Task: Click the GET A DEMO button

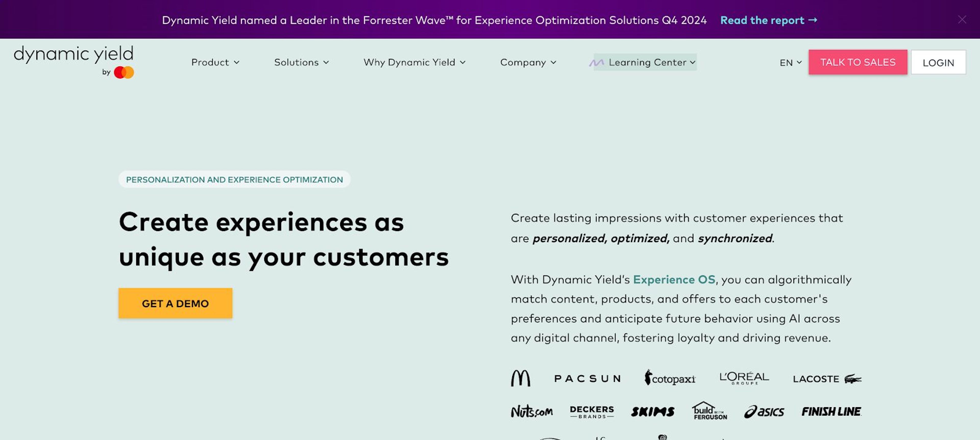Action: click(x=175, y=303)
